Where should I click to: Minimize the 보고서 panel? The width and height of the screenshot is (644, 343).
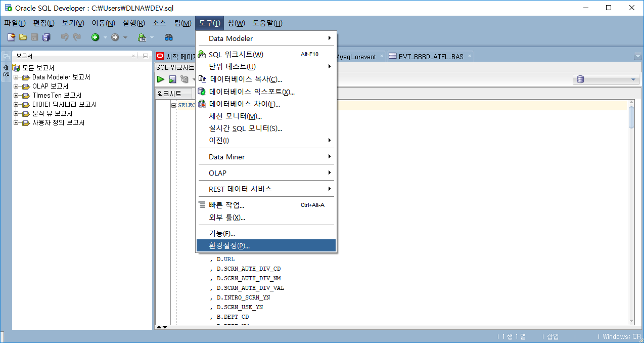145,56
